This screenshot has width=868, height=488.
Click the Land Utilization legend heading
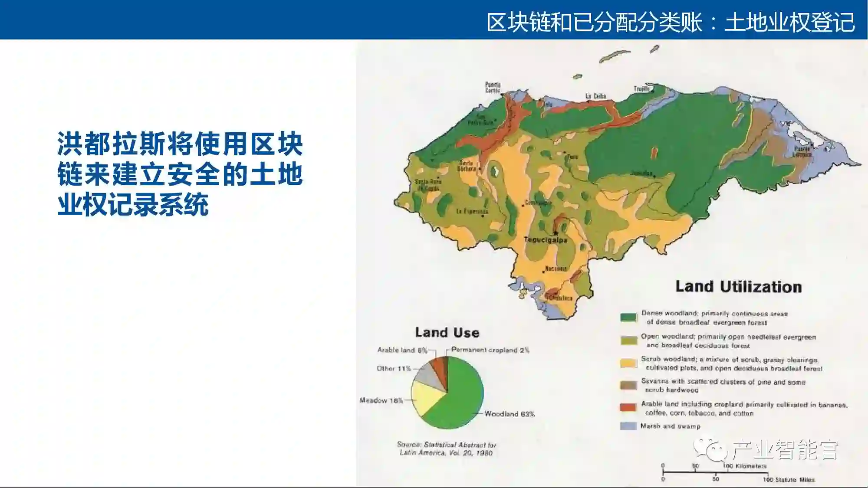[x=738, y=287]
